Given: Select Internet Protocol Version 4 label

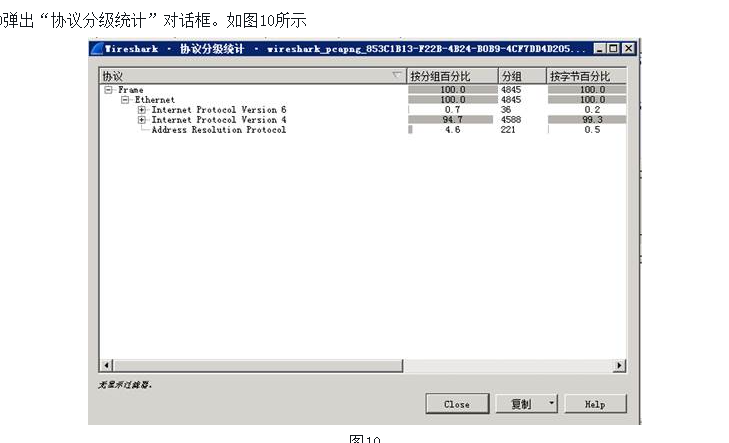Looking at the screenshot, I should [x=219, y=120].
